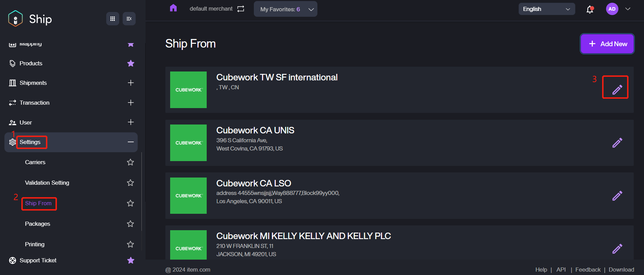Image resolution: width=644 pixels, height=275 pixels.
Task: Click the Cubework CA UNIS logo thumbnail
Action: (188, 143)
